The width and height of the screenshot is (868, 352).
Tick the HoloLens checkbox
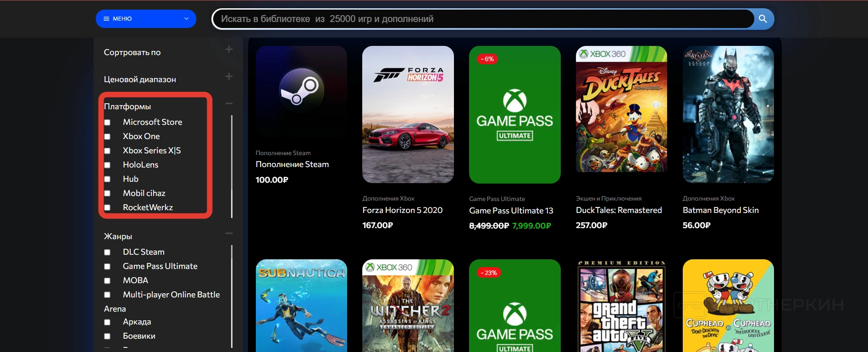[x=107, y=165]
